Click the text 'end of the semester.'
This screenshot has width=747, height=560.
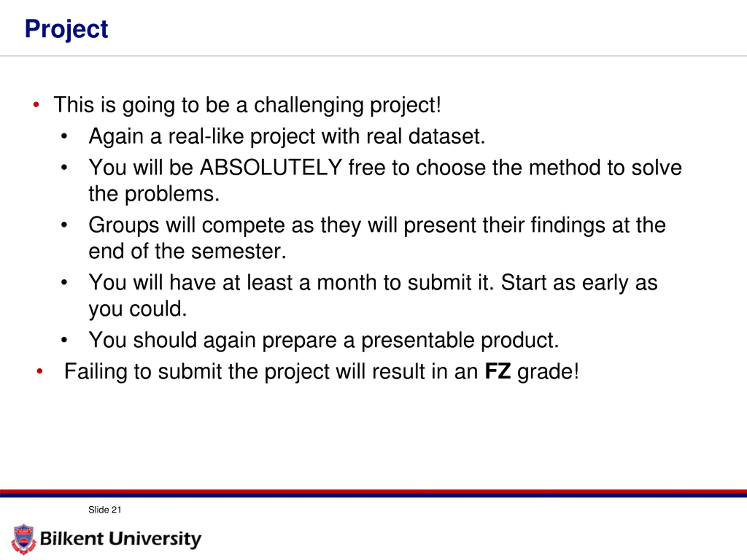187,251
